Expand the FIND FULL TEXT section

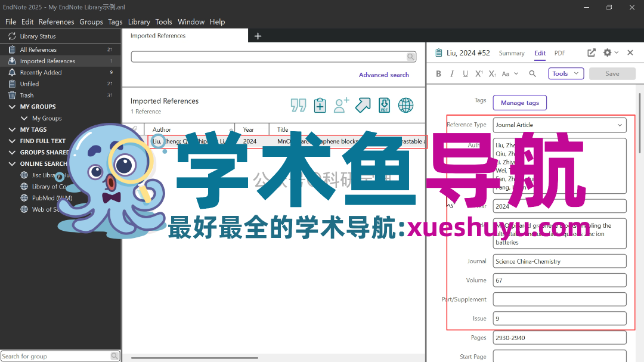(x=12, y=141)
